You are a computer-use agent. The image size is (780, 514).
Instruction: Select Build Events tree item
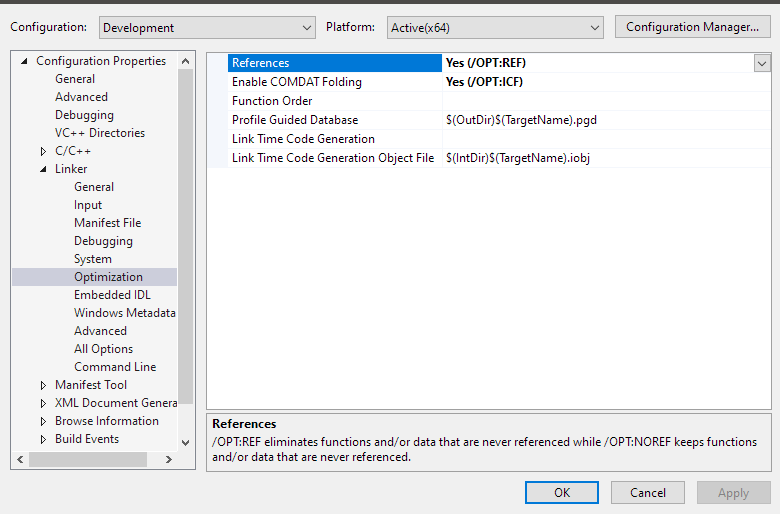point(87,439)
